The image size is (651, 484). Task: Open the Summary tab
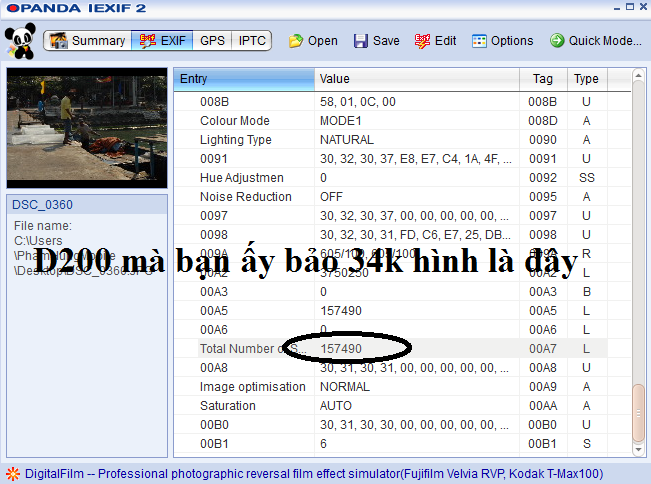tap(88, 41)
